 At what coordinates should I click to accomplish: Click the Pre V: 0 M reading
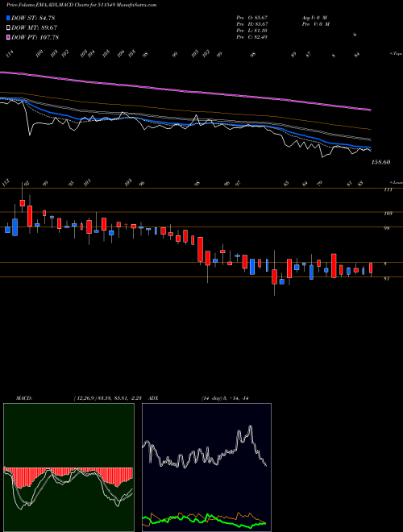point(316,23)
